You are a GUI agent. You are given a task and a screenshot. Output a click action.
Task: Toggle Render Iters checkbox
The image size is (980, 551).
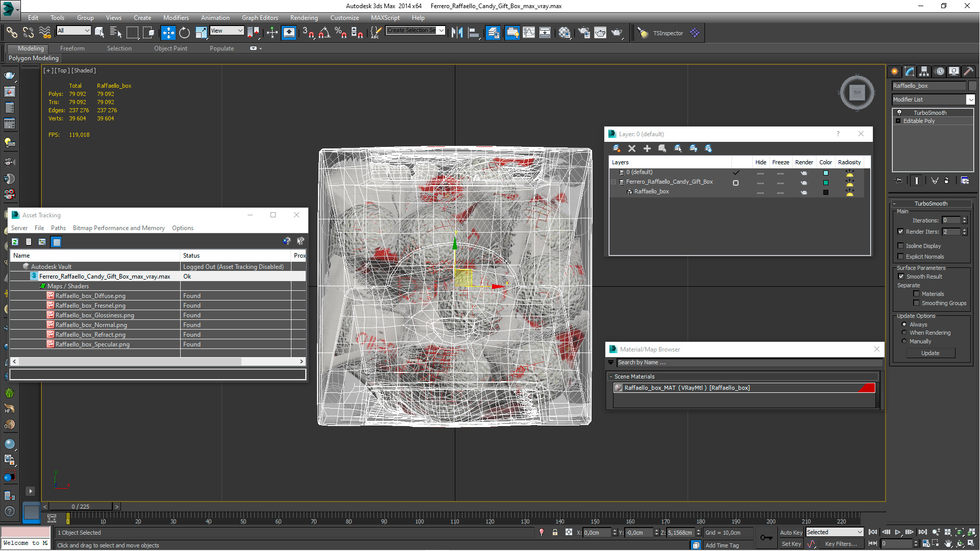[901, 232]
